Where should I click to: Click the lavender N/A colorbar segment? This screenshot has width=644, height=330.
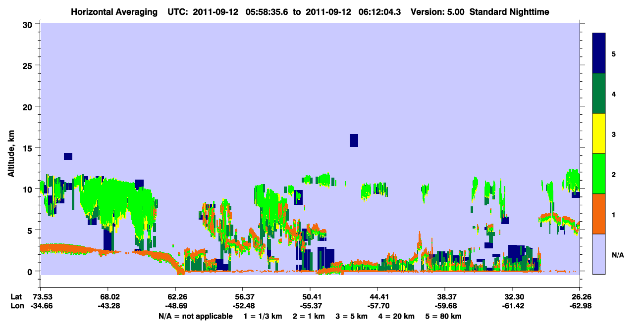pyautogui.click(x=599, y=253)
